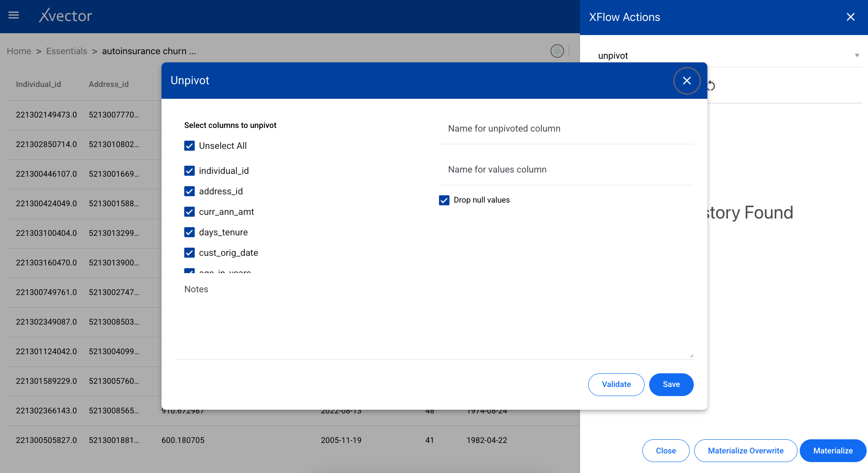Go to Essentials breadcrumb
The height and width of the screenshot is (473, 868).
click(x=66, y=51)
